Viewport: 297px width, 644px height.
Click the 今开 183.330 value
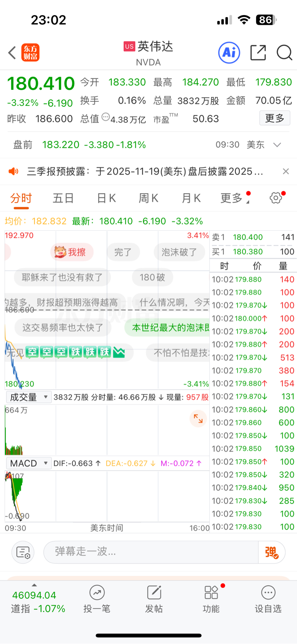tap(127, 82)
